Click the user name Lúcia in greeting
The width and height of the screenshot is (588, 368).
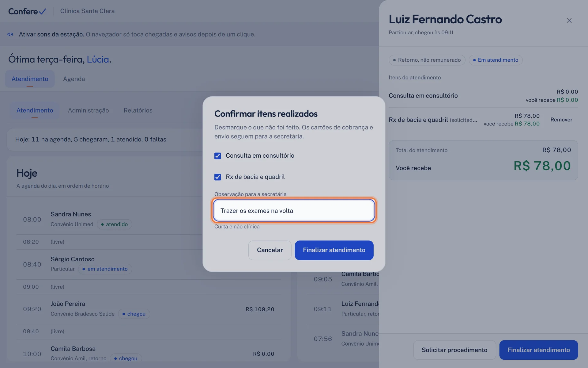pos(98,59)
